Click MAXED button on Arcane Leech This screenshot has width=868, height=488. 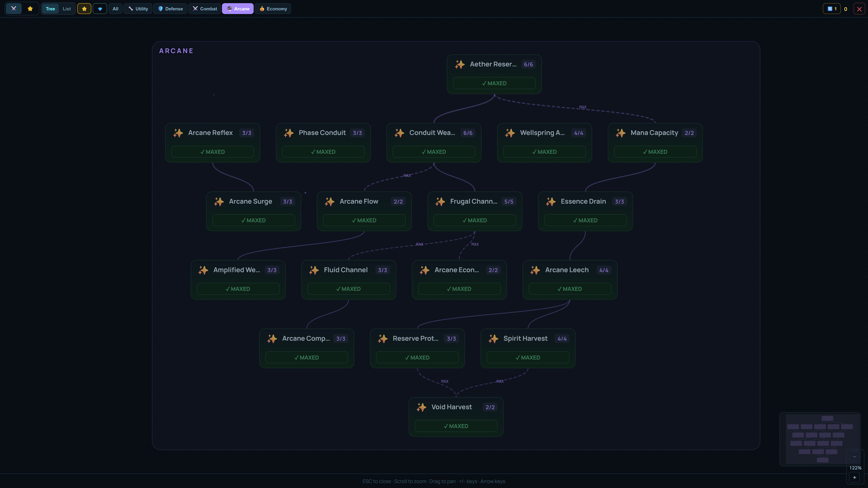pyautogui.click(x=570, y=289)
